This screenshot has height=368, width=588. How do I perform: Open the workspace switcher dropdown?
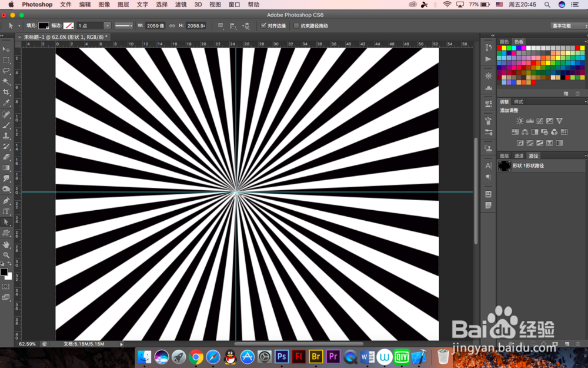tap(568, 25)
